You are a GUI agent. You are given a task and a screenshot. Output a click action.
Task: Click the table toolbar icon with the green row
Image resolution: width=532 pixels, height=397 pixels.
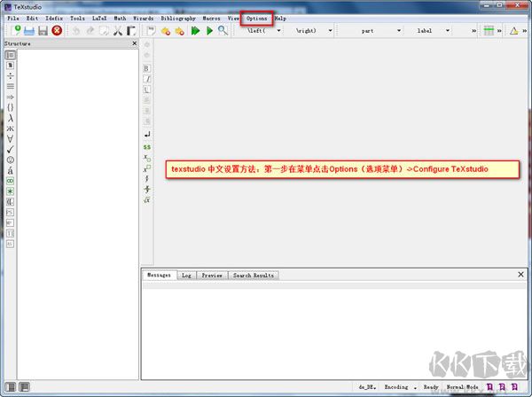(x=489, y=30)
